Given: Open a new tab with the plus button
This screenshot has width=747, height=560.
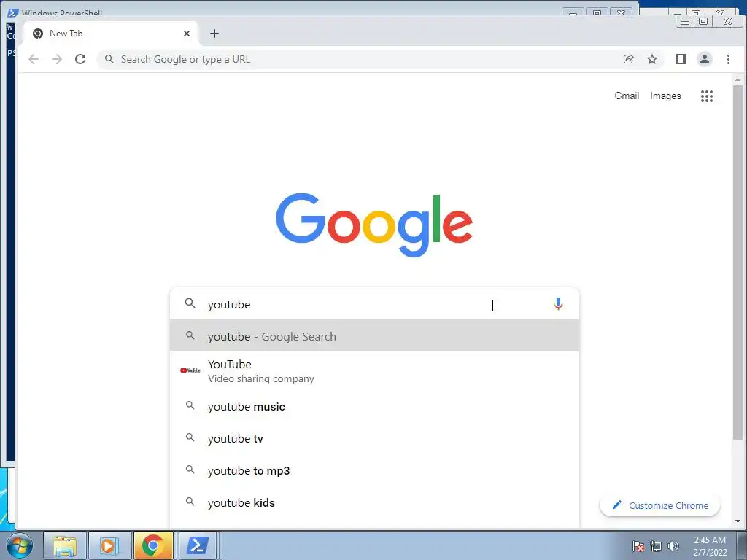Looking at the screenshot, I should click(x=214, y=34).
